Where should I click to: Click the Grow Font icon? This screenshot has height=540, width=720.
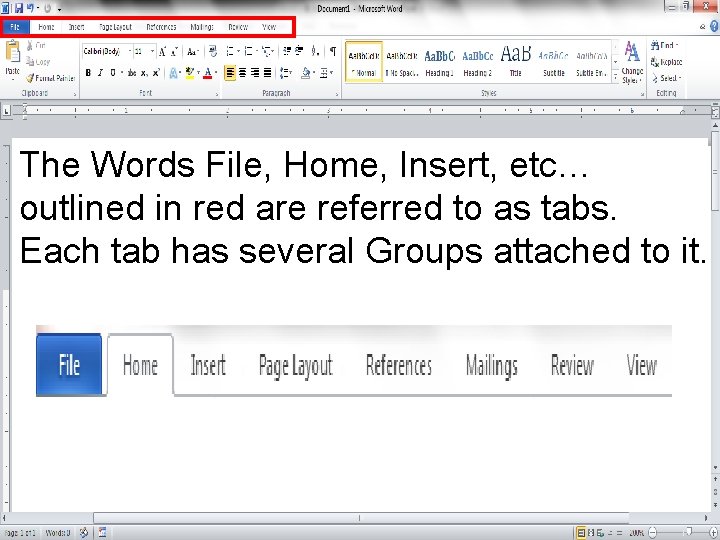(162, 52)
